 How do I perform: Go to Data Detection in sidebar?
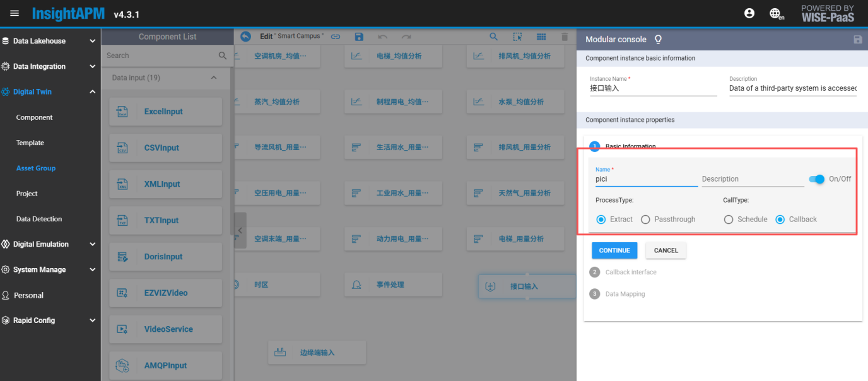pos(39,220)
